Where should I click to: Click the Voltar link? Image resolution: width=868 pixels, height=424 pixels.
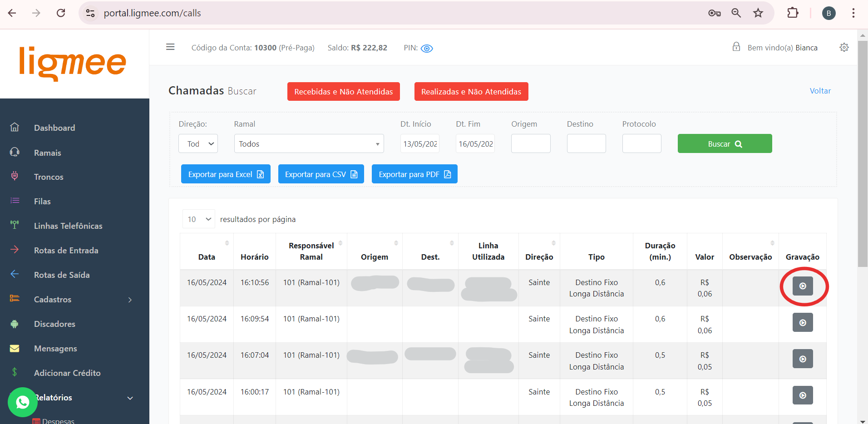820,91
